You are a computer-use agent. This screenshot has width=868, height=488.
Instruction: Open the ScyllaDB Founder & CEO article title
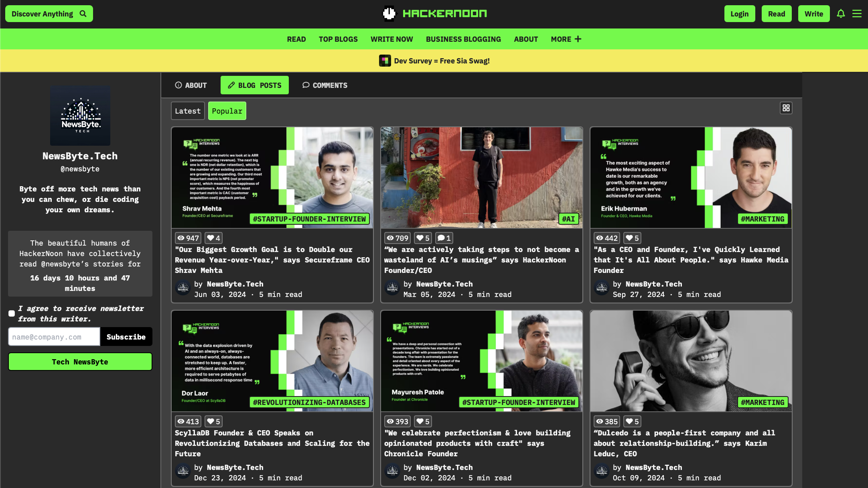click(272, 443)
